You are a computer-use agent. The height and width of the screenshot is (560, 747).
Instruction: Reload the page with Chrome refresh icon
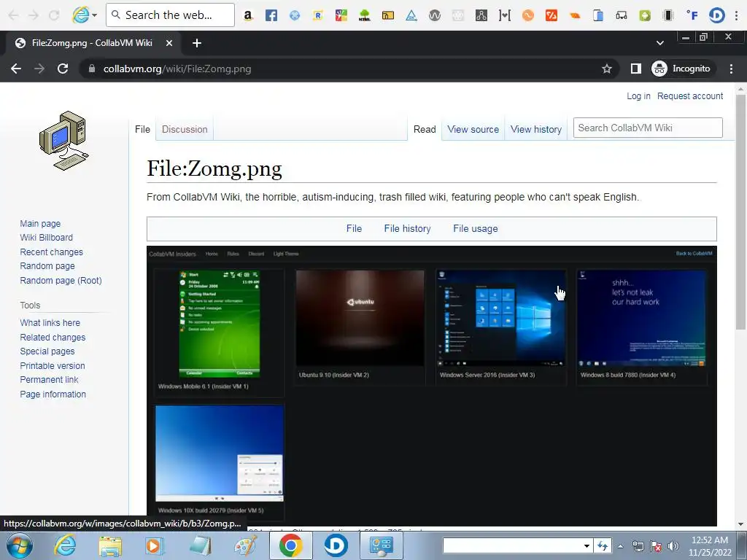click(63, 69)
